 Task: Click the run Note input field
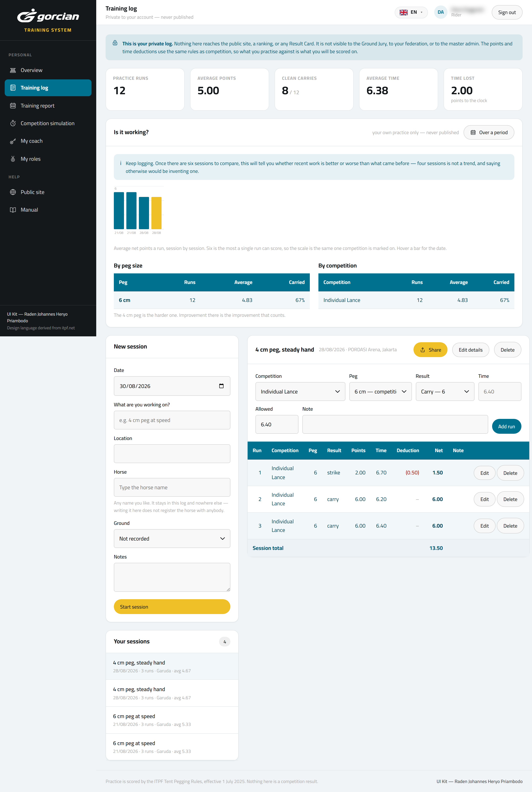395,424
